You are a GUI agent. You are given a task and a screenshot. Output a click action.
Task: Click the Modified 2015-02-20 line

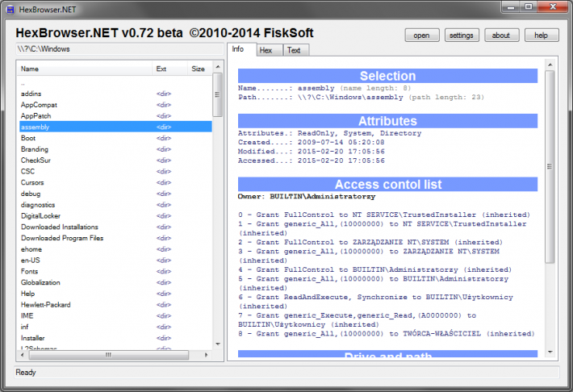pos(312,152)
